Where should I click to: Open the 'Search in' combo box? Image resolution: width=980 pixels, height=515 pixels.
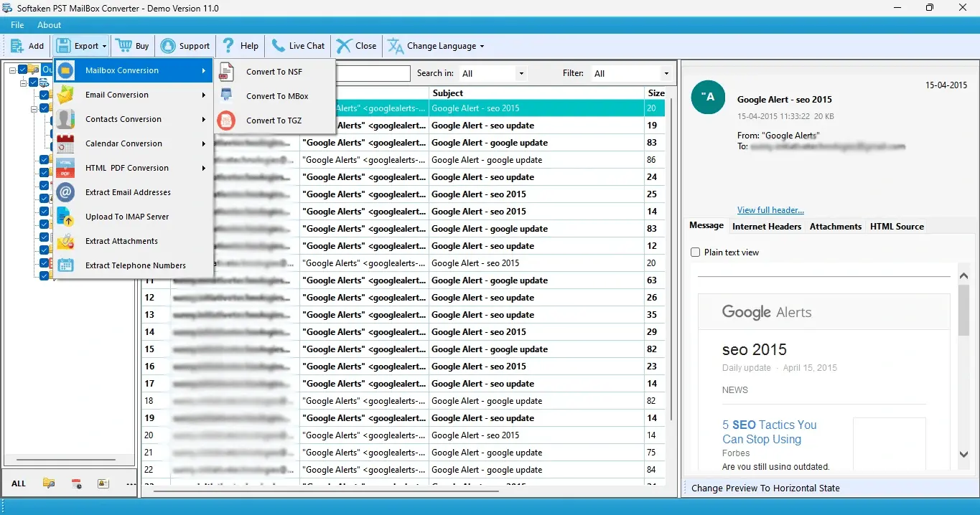[493, 73]
